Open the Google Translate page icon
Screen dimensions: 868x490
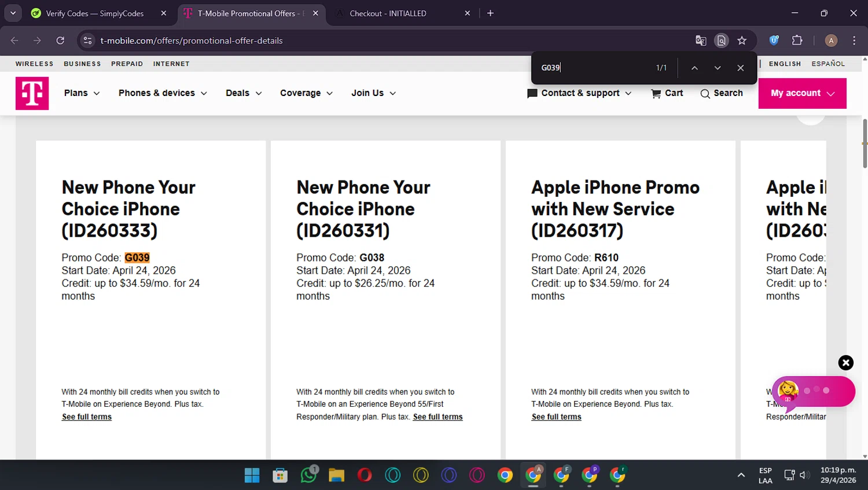[701, 40]
